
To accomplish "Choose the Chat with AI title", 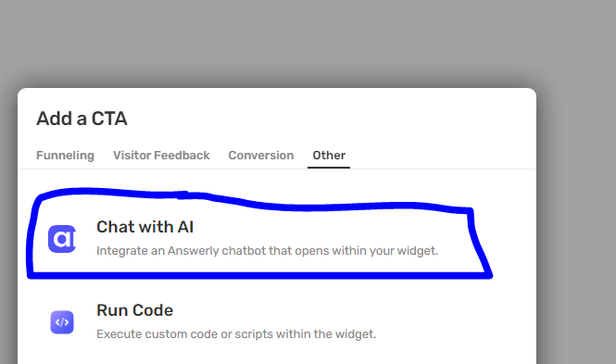I will coord(145,227).
